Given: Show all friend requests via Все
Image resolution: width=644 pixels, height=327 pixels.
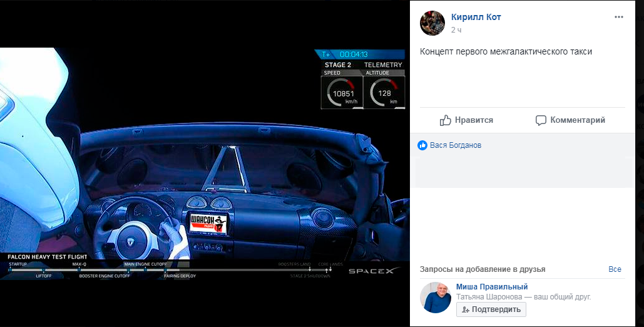Looking at the screenshot, I should [615, 269].
